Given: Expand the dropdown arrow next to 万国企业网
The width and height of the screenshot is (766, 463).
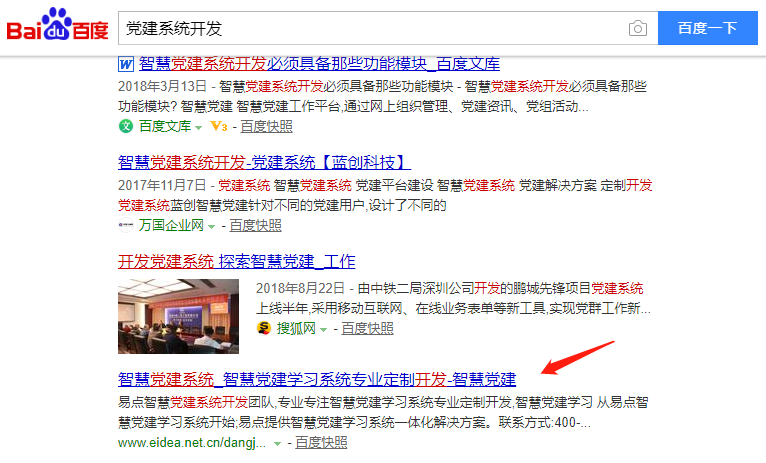Looking at the screenshot, I should click(x=212, y=227).
